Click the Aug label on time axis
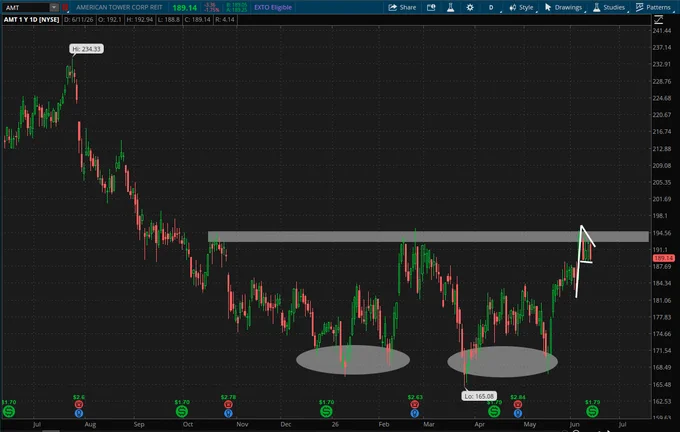680x432 pixels. tap(90, 424)
